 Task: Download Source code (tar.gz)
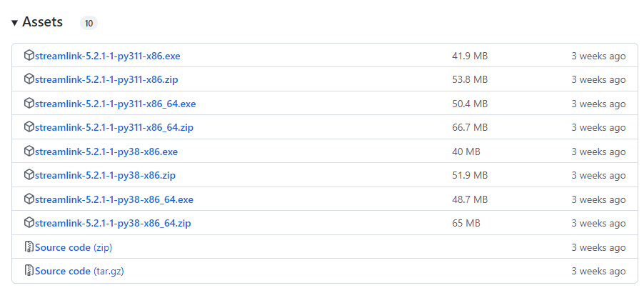coord(79,271)
